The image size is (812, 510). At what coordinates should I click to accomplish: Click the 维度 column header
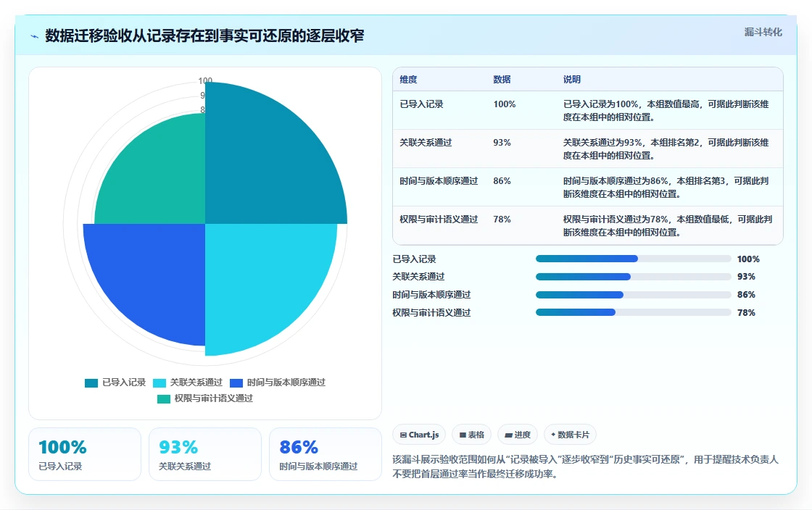[408, 80]
